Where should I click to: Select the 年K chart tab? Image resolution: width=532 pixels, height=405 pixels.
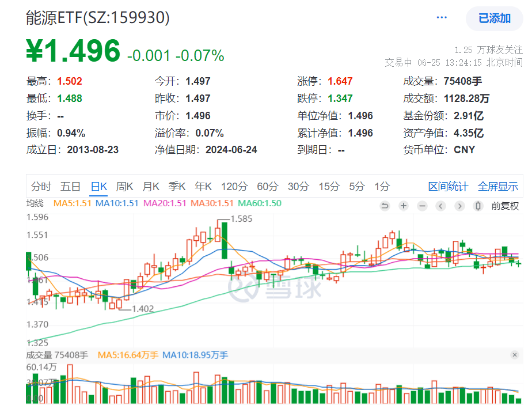(203, 187)
